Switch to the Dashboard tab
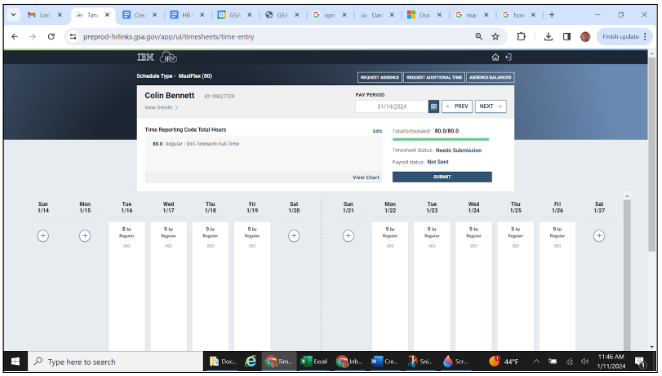 pos(377,15)
